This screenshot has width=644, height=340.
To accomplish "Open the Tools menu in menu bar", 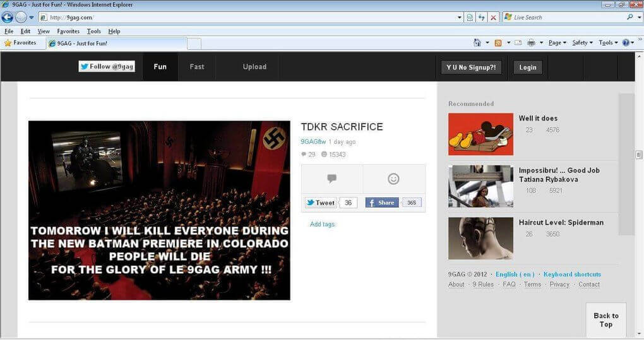I will point(93,31).
